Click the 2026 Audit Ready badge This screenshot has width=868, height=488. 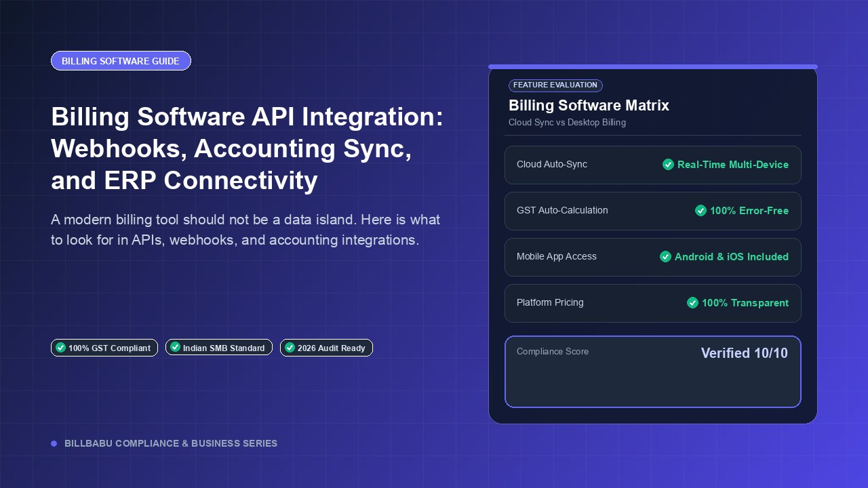coord(326,348)
